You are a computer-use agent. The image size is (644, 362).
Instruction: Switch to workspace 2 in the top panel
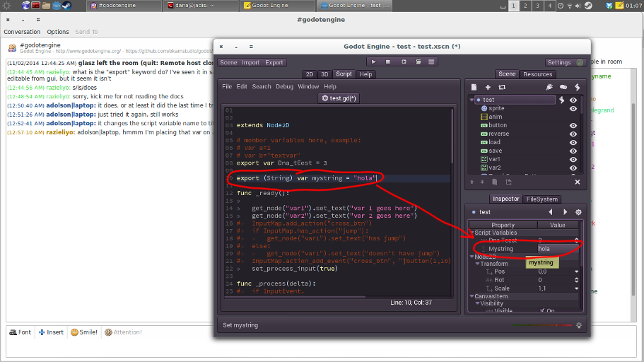[x=525, y=6]
